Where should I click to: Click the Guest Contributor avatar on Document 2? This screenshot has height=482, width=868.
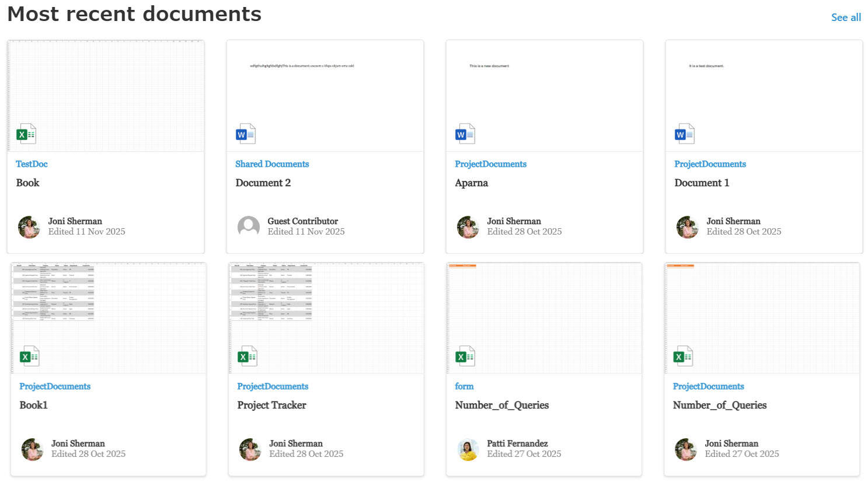pos(249,227)
